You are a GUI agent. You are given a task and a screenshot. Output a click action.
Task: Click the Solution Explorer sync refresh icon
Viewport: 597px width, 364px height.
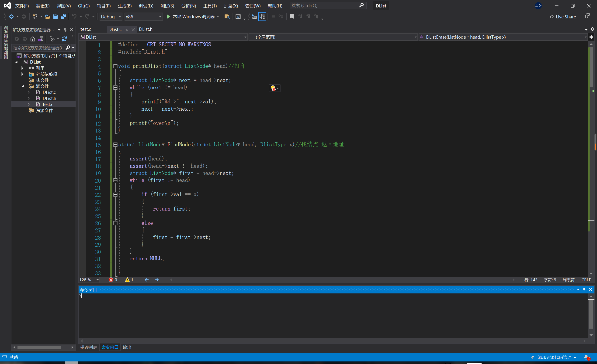click(x=64, y=39)
